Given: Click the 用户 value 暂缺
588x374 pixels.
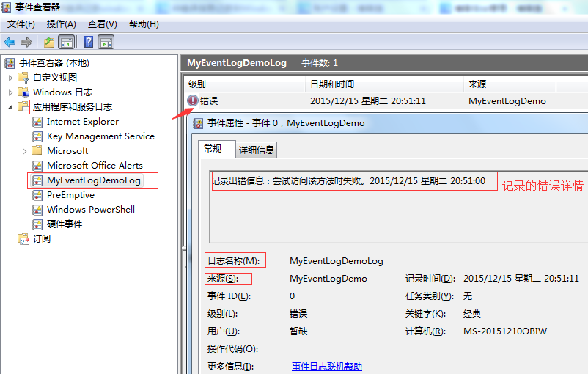Looking at the screenshot, I should point(298,331).
